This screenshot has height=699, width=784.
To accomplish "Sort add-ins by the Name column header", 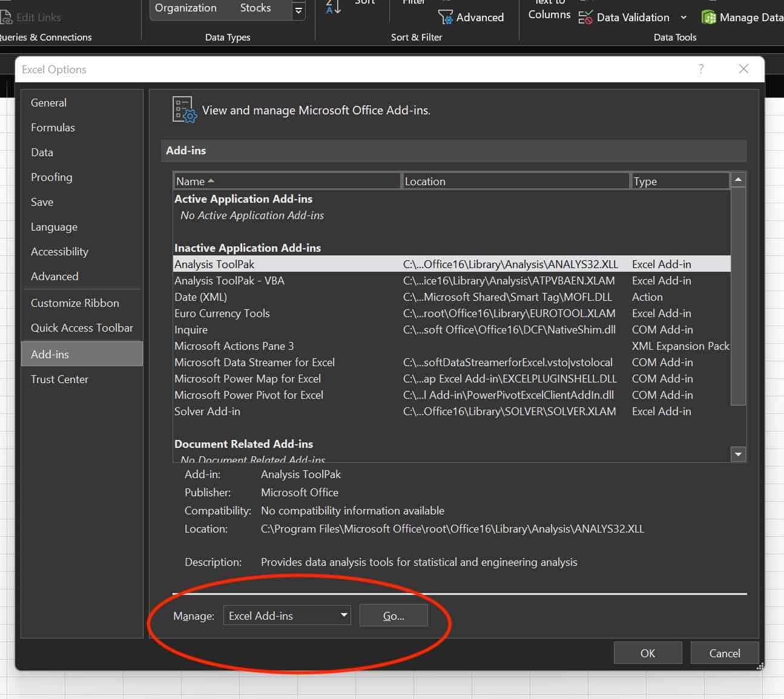I will tap(286, 181).
